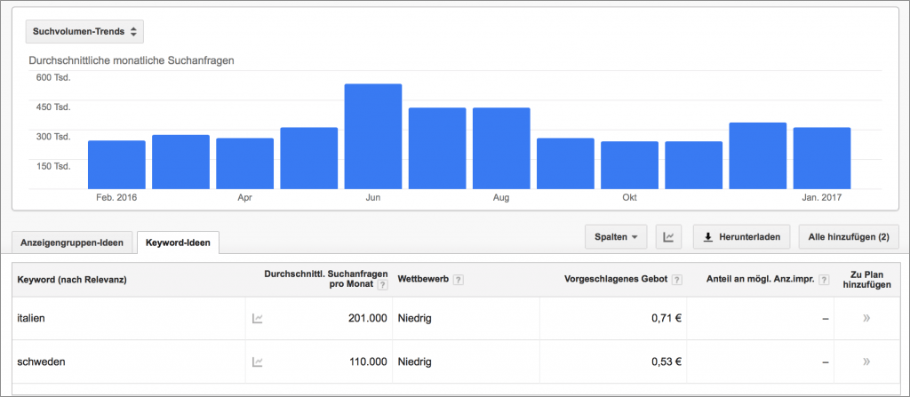Viewport: 910px width, 397px height.
Task: Open help icon next to Vorgeschlagenes Gebot
Action: [677, 280]
